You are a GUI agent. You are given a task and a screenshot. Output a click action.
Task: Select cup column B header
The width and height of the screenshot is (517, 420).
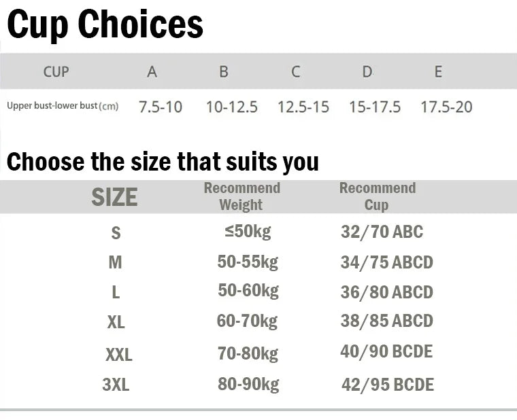tap(223, 71)
